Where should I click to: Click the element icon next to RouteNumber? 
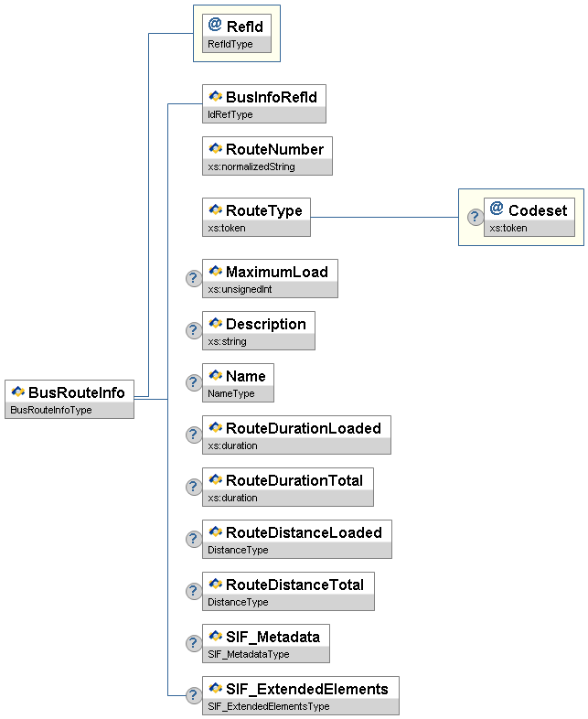216,148
